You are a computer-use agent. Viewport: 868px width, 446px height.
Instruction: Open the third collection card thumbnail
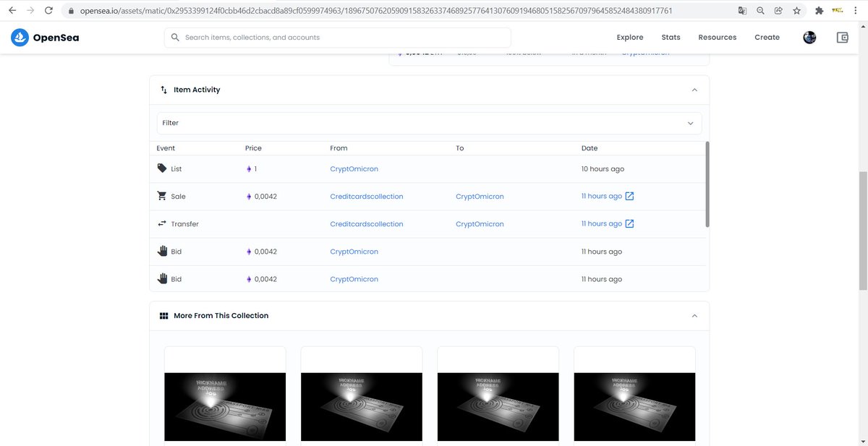[498, 406]
